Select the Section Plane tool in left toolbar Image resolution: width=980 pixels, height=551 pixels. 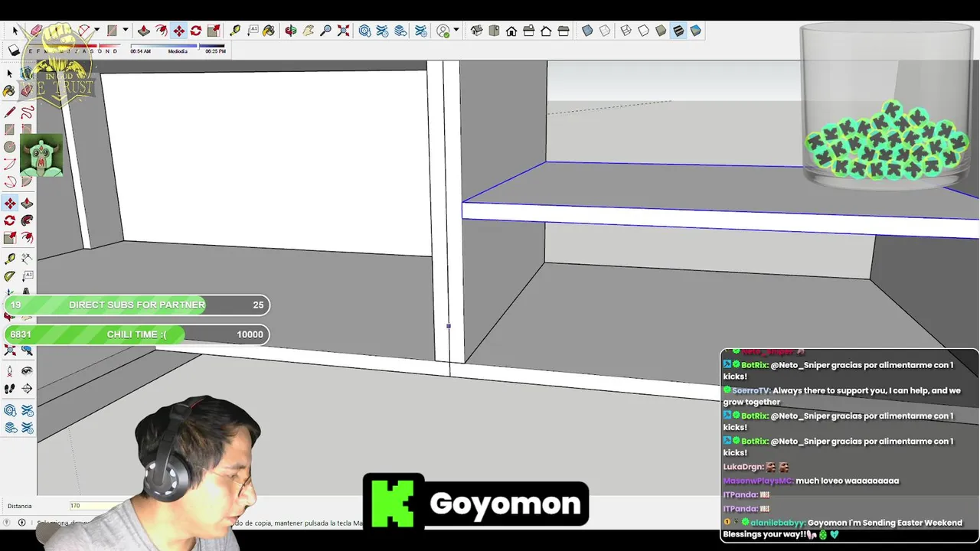click(27, 389)
